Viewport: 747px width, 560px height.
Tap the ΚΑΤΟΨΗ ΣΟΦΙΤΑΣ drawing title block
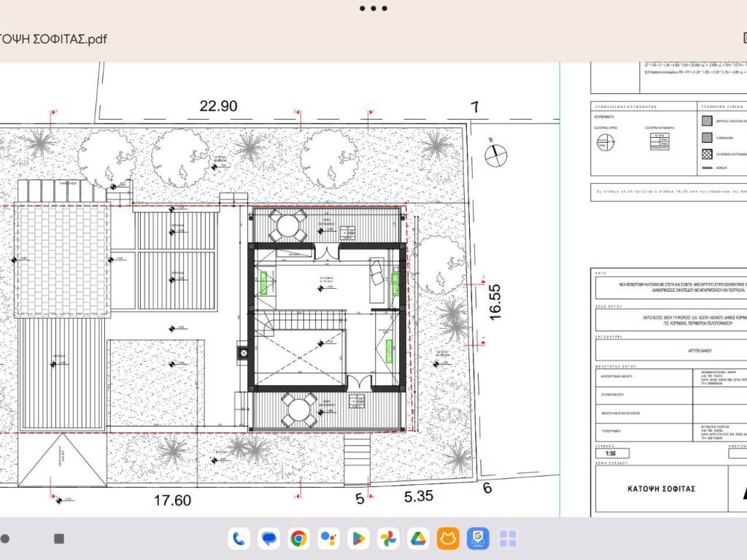coord(662,489)
